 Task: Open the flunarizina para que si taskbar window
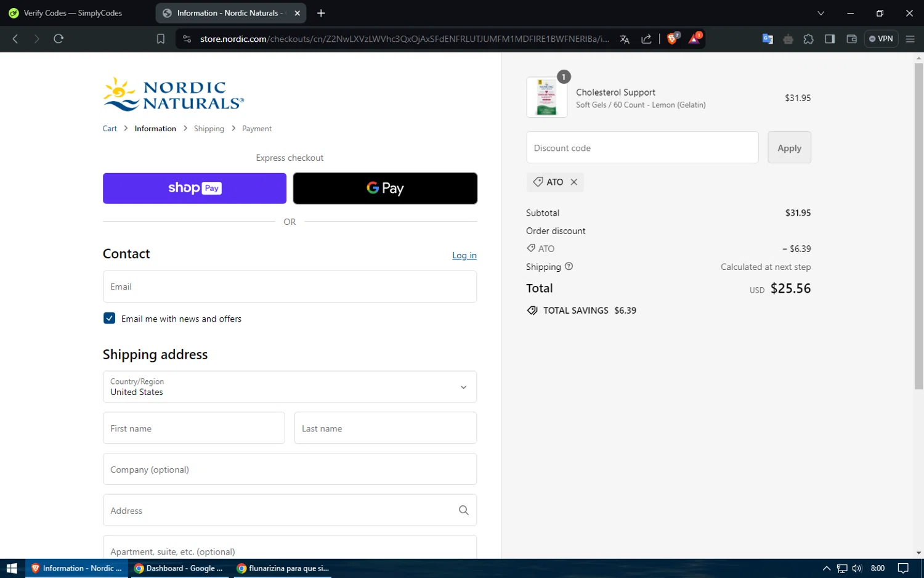283,568
